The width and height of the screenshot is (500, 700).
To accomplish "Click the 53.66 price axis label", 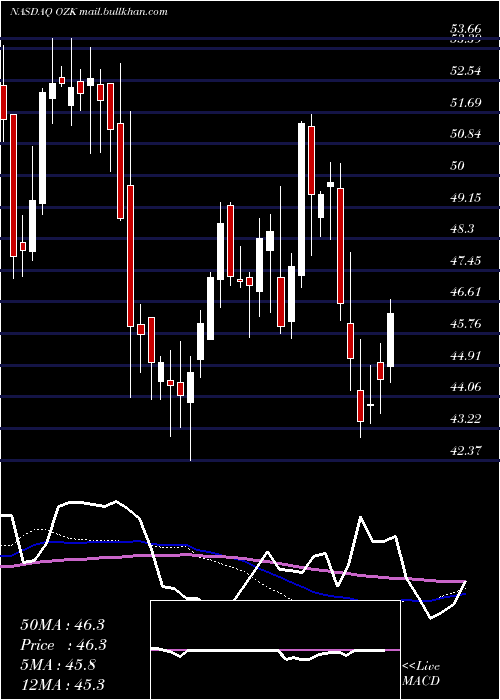I will [x=466, y=30].
